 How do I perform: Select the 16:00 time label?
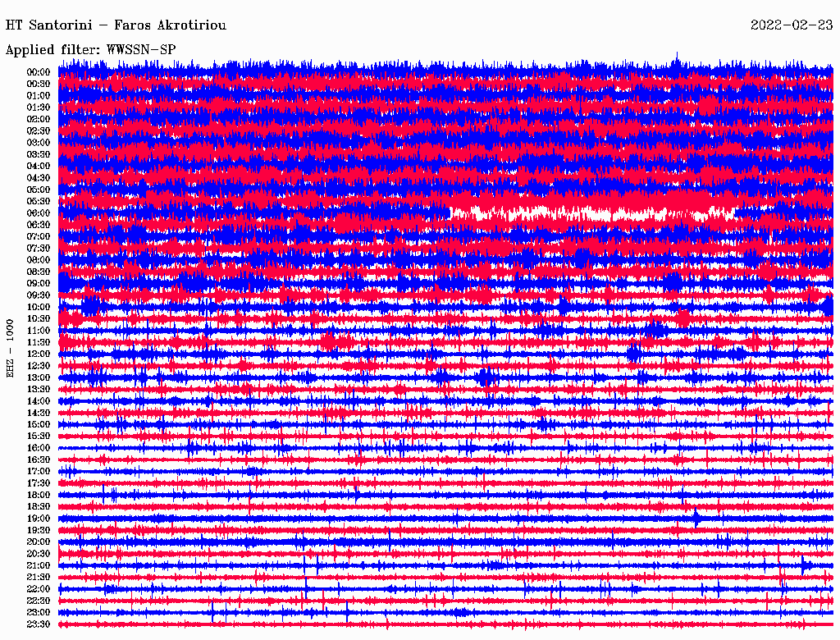(x=39, y=447)
